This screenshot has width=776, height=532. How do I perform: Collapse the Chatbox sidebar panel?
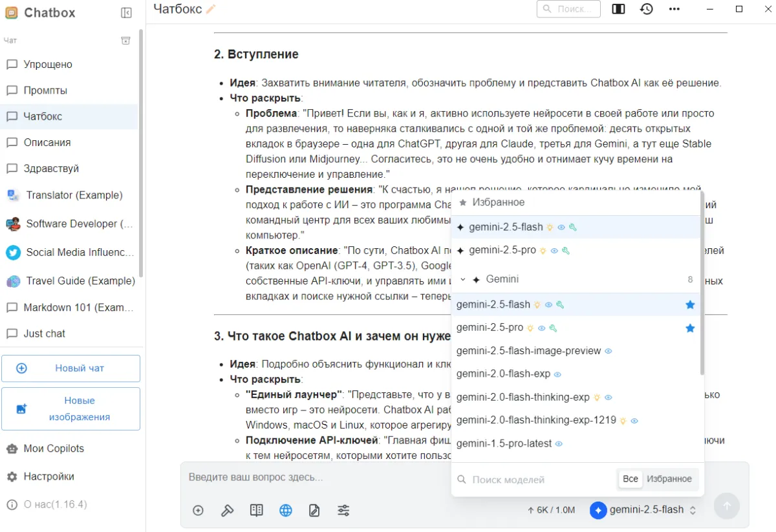pos(126,13)
